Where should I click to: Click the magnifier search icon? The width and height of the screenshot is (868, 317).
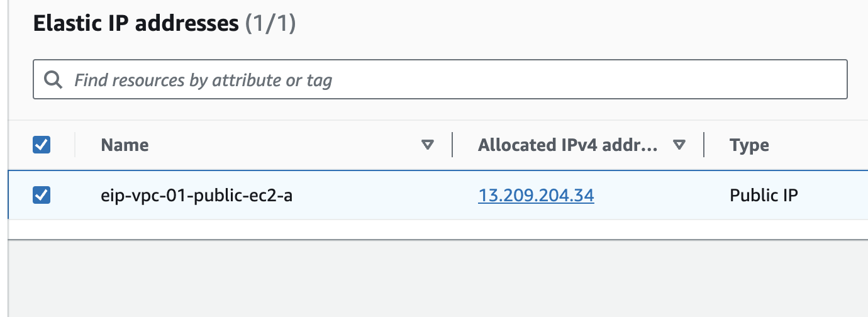(53, 80)
